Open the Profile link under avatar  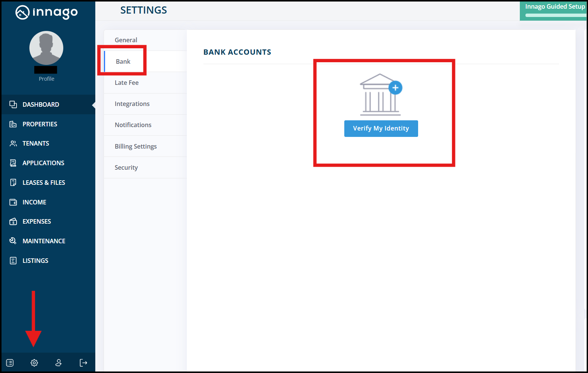click(46, 79)
